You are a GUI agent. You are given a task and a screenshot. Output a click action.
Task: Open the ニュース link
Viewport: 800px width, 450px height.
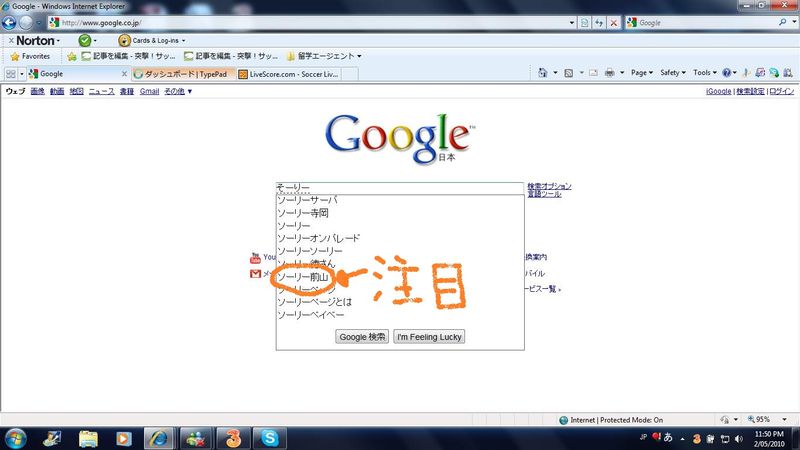102,91
